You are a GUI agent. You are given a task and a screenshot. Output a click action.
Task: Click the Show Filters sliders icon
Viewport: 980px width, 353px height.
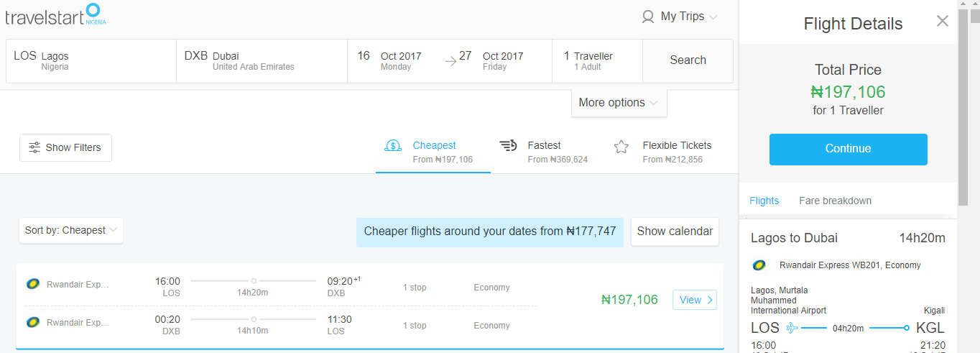point(34,147)
